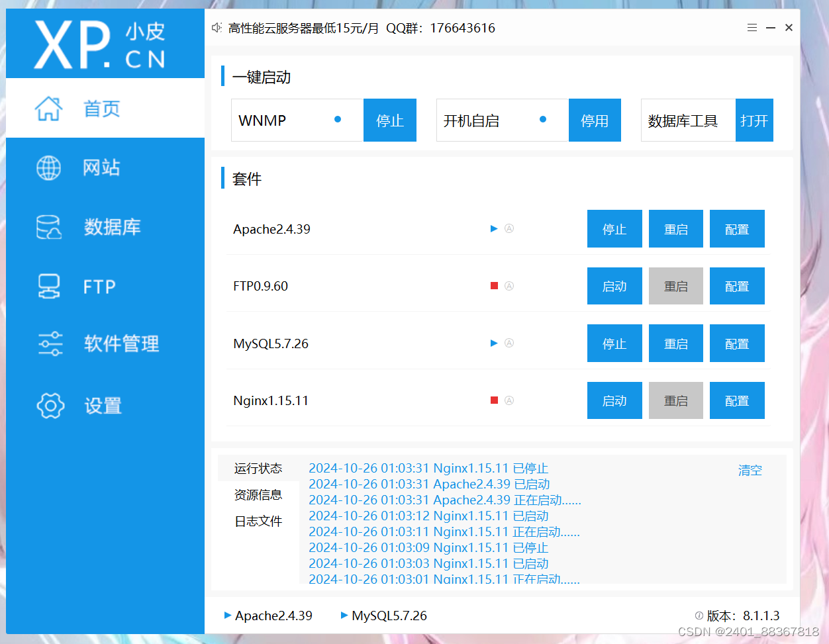829x644 pixels.
Task: Stop the MySQL5.7.26 service
Action: pos(614,344)
